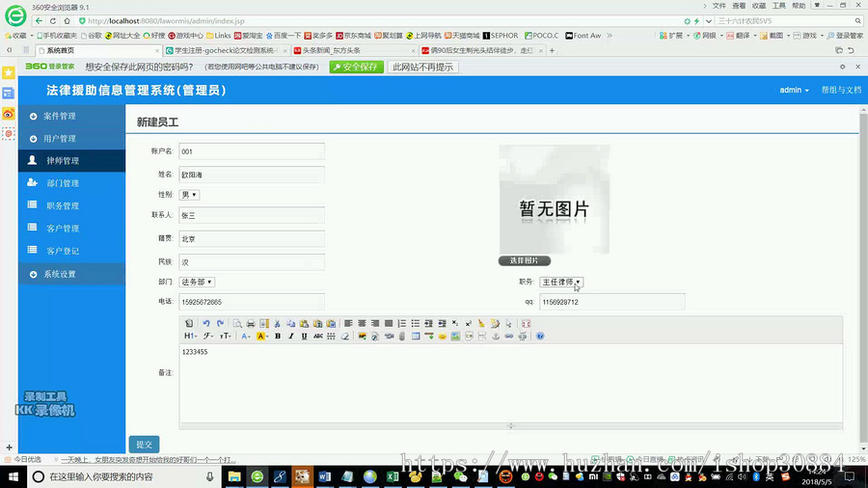Pick font color from A icon
868x488 pixels.
[x=246, y=336]
